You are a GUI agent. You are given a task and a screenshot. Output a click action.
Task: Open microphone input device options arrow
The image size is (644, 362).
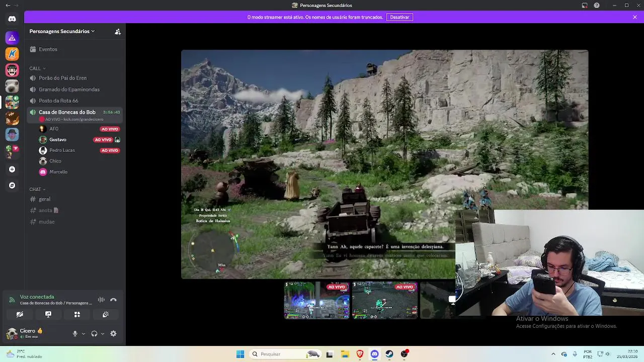pos(84,333)
